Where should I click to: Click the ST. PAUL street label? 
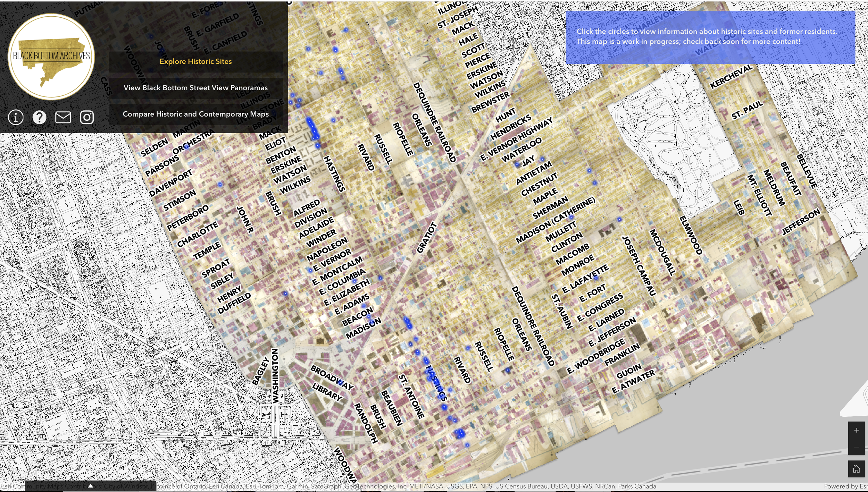click(x=747, y=110)
